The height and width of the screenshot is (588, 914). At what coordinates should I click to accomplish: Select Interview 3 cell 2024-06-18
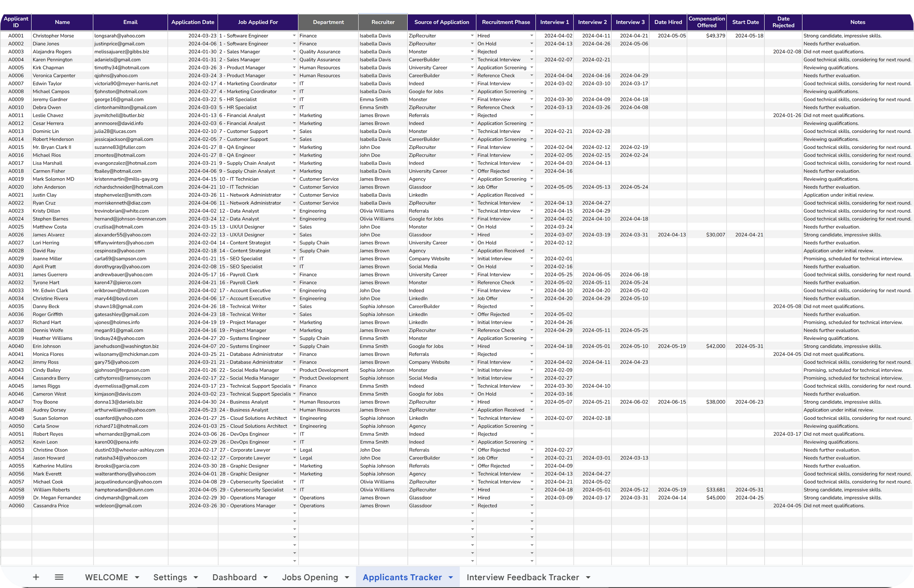coord(630,275)
